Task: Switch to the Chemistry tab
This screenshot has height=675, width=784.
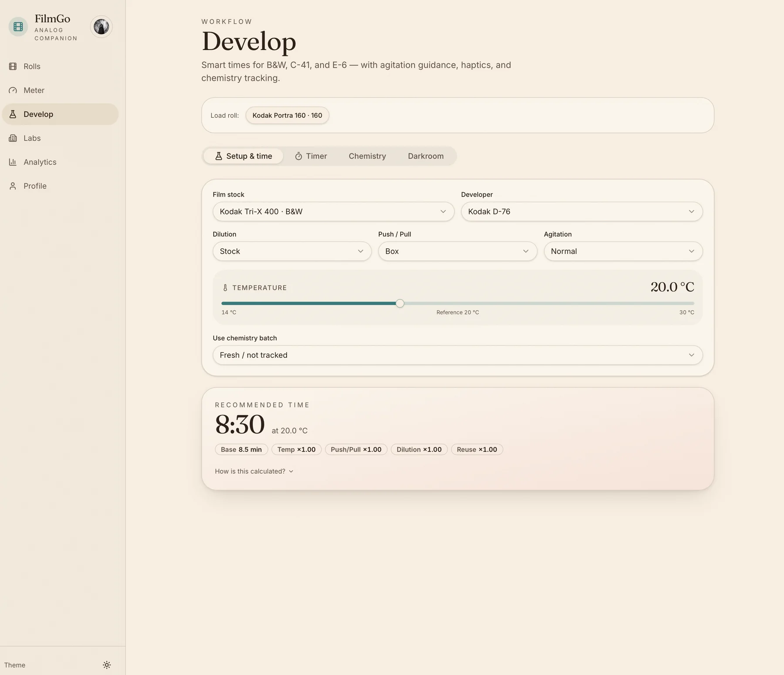Action: pyautogui.click(x=367, y=156)
